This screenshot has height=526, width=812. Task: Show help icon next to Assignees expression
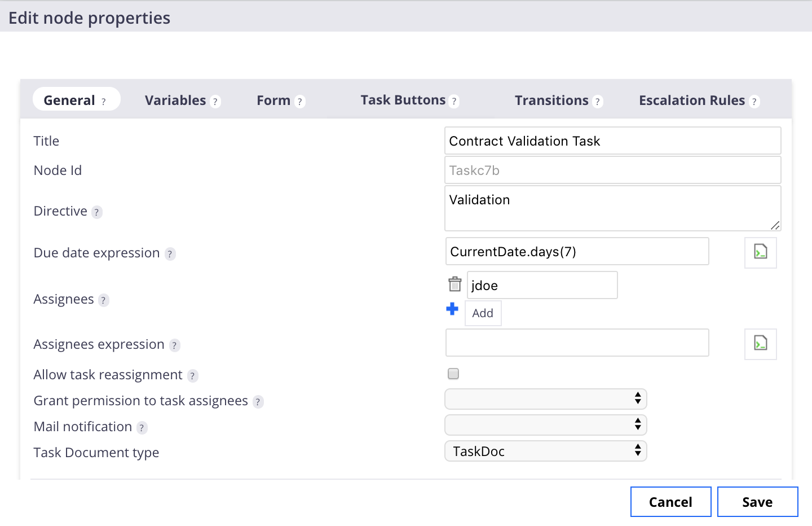(175, 345)
